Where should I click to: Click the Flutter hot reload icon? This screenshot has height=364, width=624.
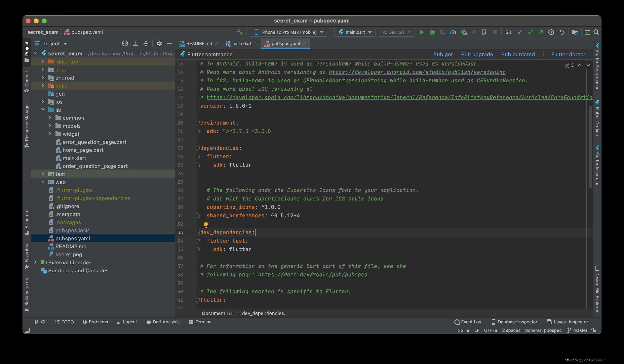point(474,32)
